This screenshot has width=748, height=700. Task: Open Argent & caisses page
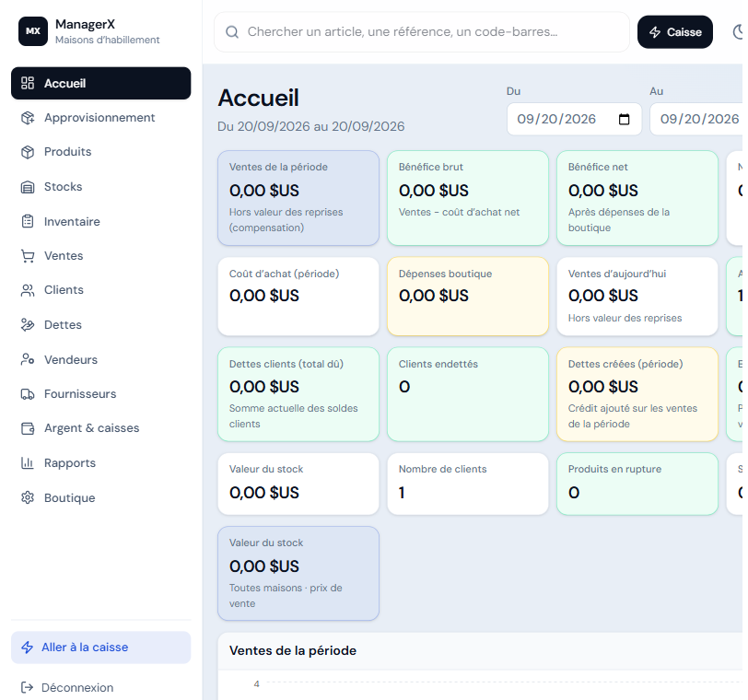click(101, 428)
